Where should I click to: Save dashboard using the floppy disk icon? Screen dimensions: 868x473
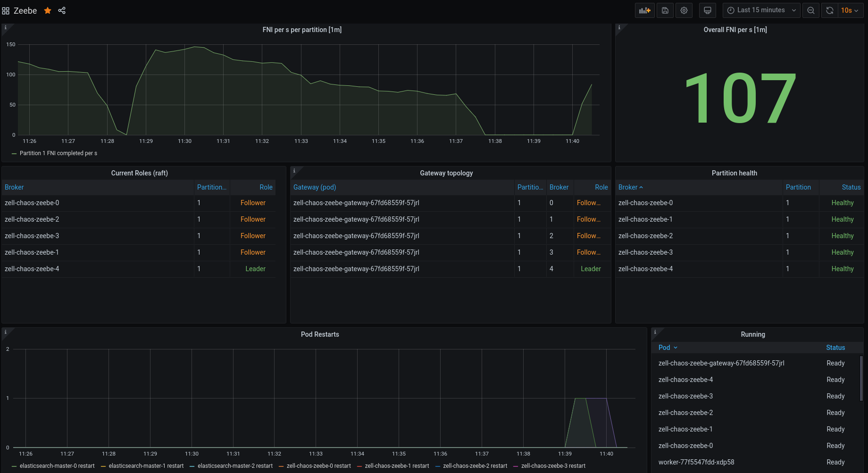click(x=665, y=10)
